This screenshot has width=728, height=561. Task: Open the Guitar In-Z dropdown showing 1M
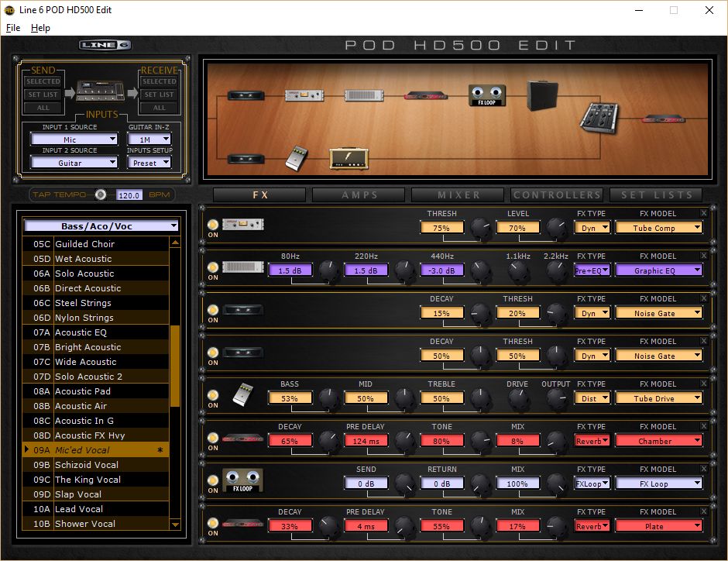point(149,139)
